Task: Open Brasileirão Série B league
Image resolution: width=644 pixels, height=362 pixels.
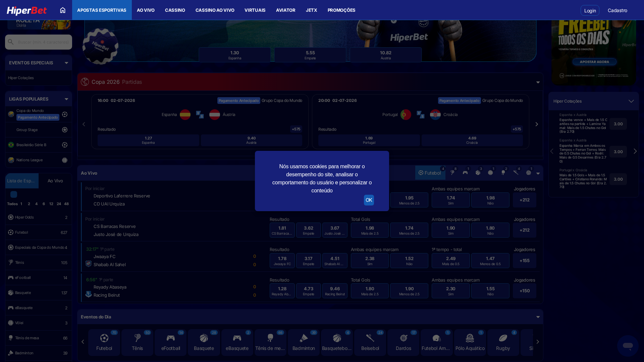Action: click(39, 145)
